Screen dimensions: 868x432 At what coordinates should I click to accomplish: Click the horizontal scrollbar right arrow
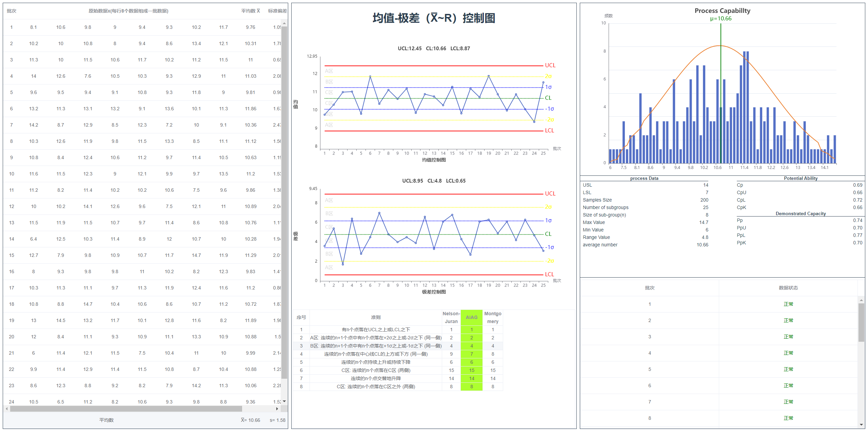tap(277, 409)
